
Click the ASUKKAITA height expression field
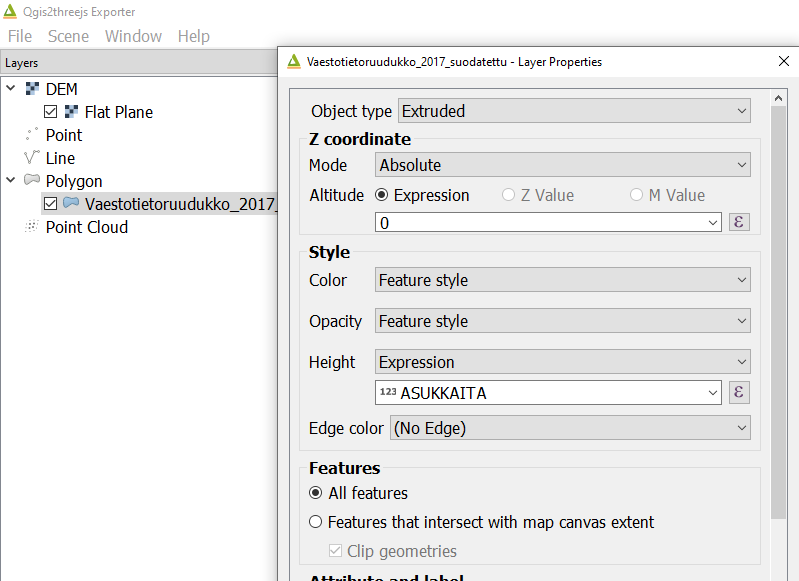tap(548, 393)
